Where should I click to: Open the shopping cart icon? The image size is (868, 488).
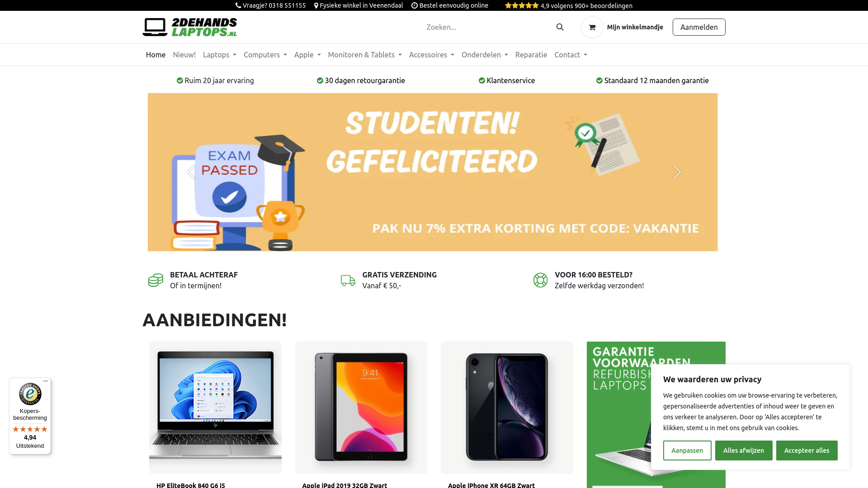click(592, 27)
